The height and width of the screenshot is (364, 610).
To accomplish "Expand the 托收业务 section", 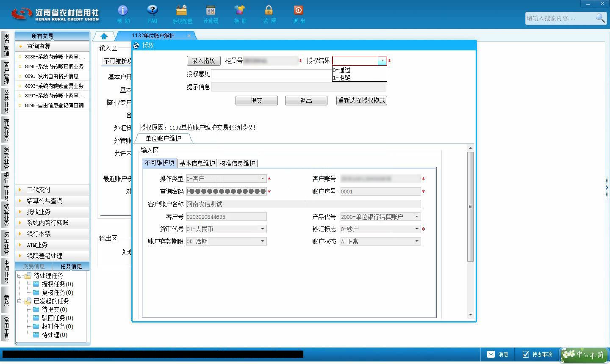I will tap(53, 212).
